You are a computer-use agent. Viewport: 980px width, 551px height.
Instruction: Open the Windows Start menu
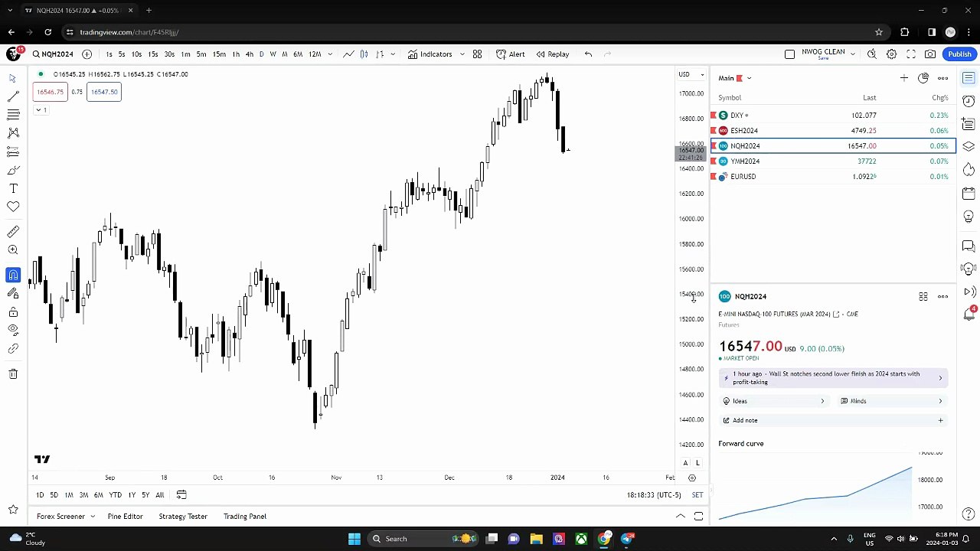click(354, 539)
